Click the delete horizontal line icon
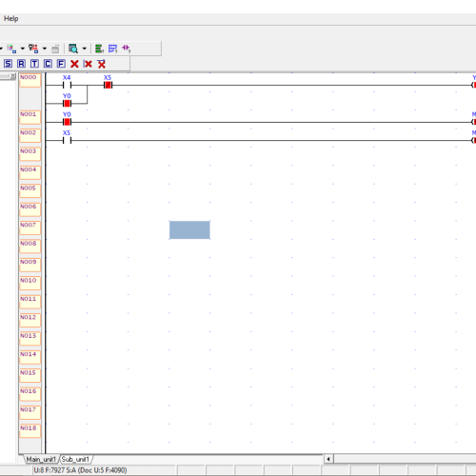This screenshot has width=476, height=476. (101, 64)
